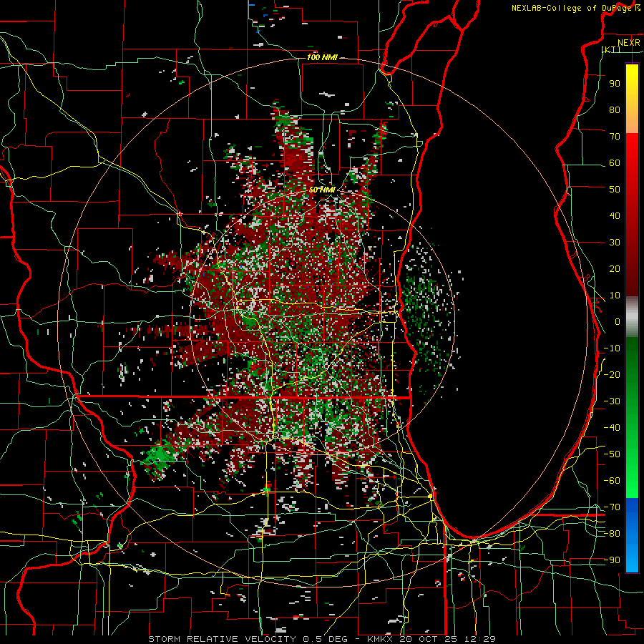Click the -30 value on velocity scale
The image size is (644, 644).
point(612,401)
